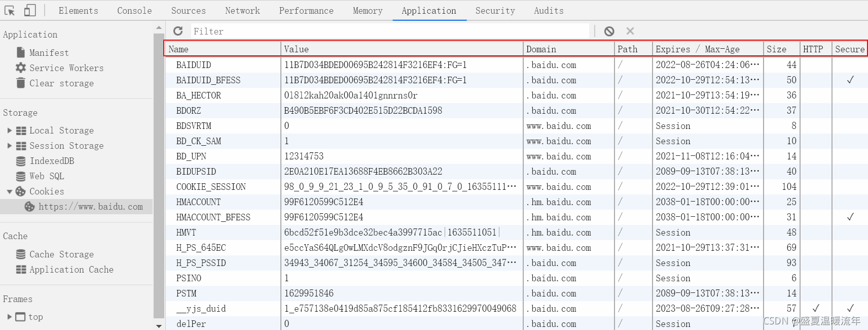Switch to the Console tab
The height and width of the screenshot is (330, 868).
[134, 10]
